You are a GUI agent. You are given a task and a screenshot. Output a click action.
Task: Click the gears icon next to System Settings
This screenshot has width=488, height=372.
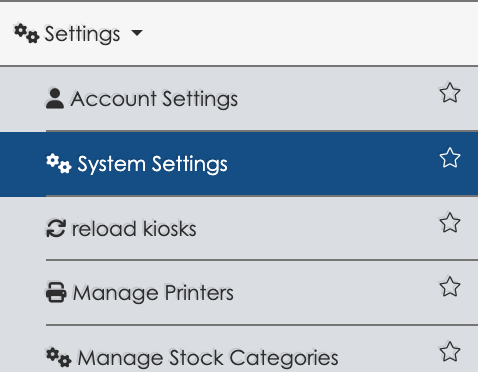[59, 163]
